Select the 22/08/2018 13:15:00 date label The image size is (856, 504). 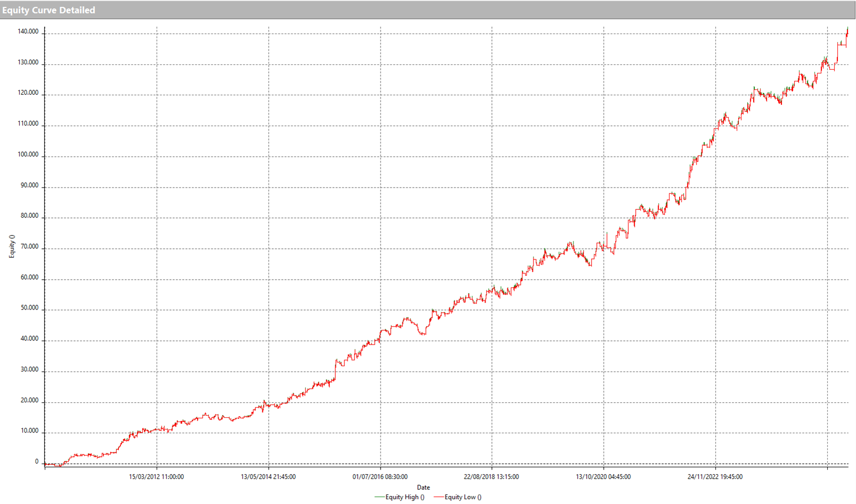pyautogui.click(x=491, y=477)
